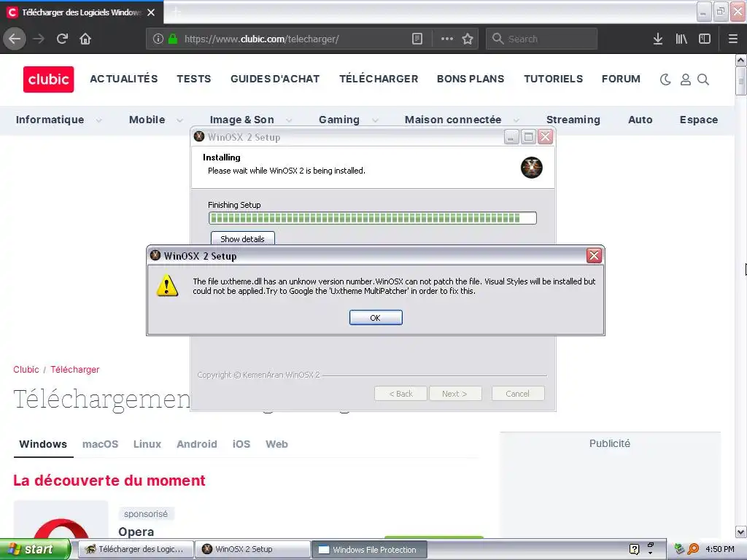Click the orange magnifier tray icon
This screenshot has width=747, height=560.
pyautogui.click(x=694, y=549)
